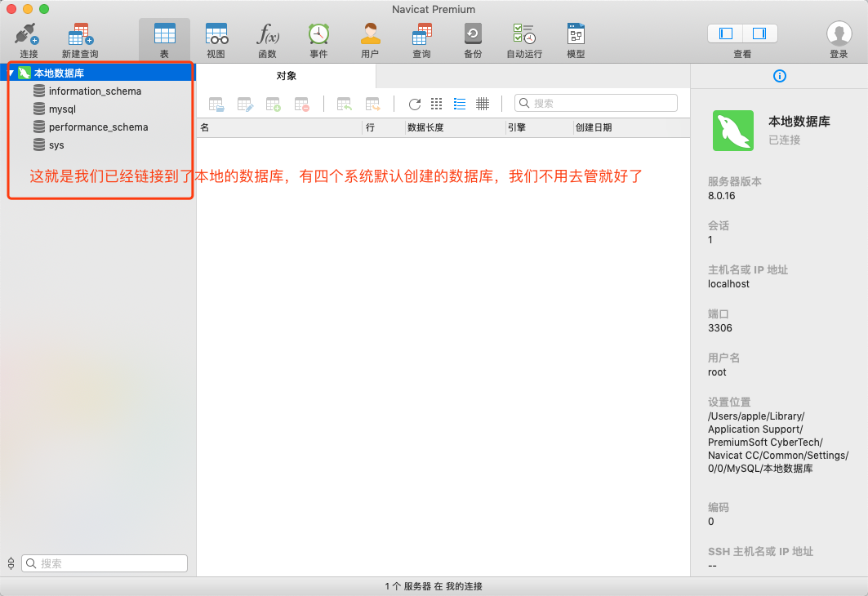Sort by the 数据长度 (Data Length) column header
The height and width of the screenshot is (596, 868).
[455, 128]
